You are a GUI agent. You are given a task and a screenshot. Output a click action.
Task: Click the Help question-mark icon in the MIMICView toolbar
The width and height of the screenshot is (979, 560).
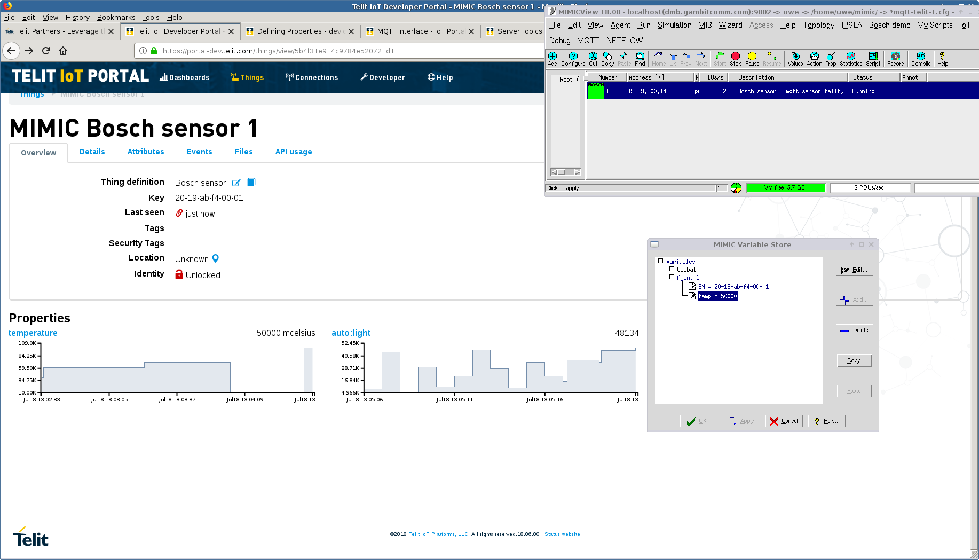[x=943, y=58]
